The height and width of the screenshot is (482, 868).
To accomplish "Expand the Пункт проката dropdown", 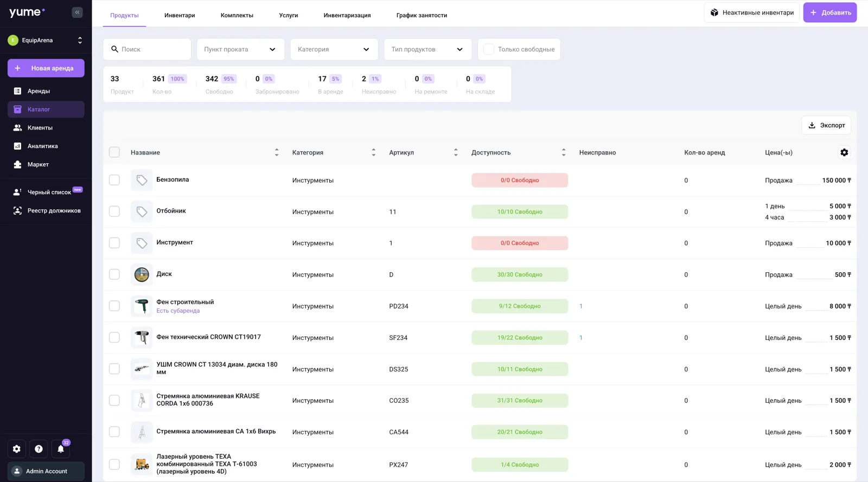I will coord(240,49).
